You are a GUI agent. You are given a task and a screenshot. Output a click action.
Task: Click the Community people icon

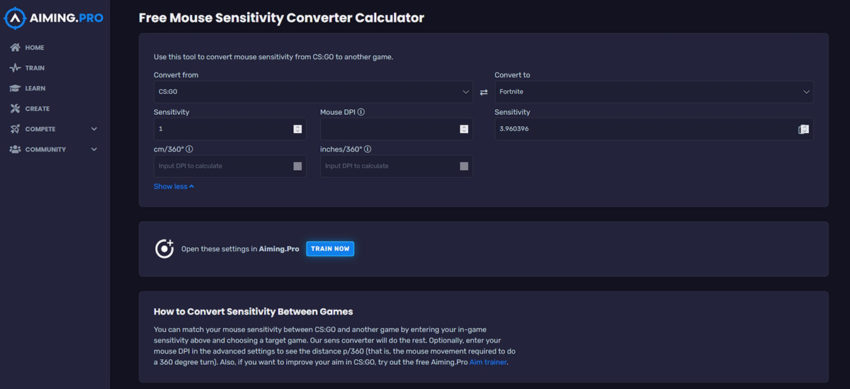(x=15, y=150)
